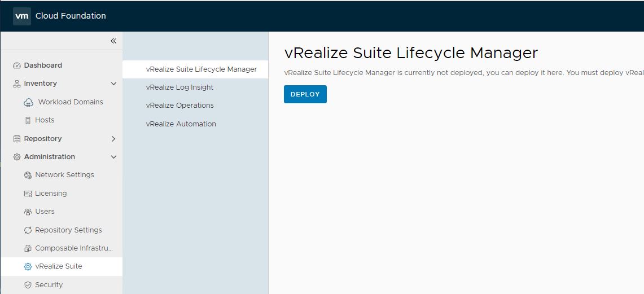The height and width of the screenshot is (294, 644).
Task: Open the vRealize Automation tab
Action: pos(181,124)
